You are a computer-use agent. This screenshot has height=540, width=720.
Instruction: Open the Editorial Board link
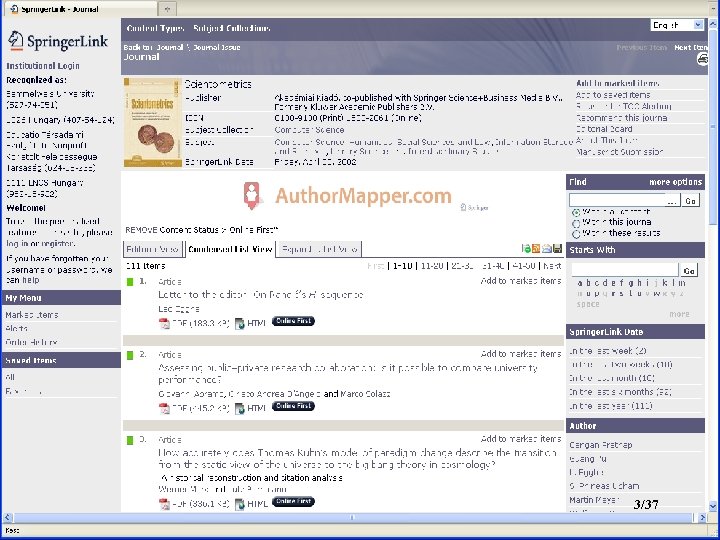[604, 129]
